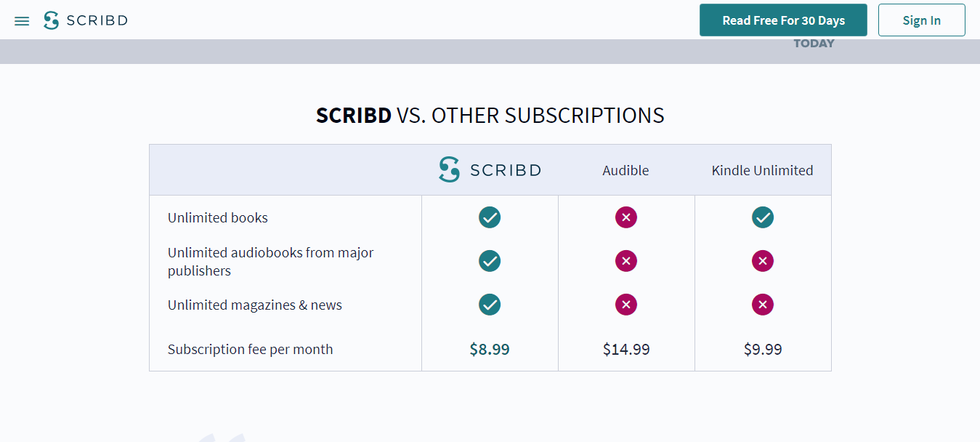Click the Read Free For 30 Days button
Image resolution: width=980 pixels, height=442 pixels.
(783, 20)
